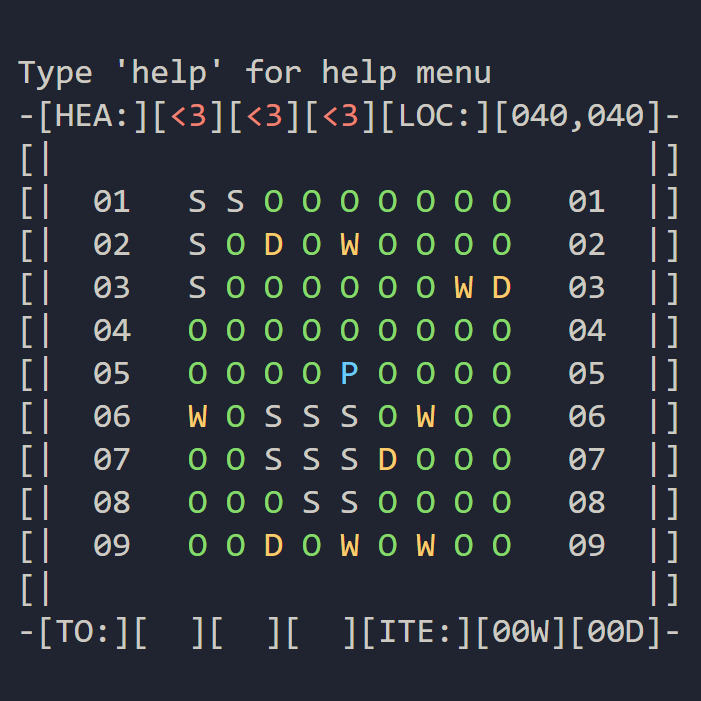Click the D tile in row 09
The image size is (701, 701).
point(273,546)
